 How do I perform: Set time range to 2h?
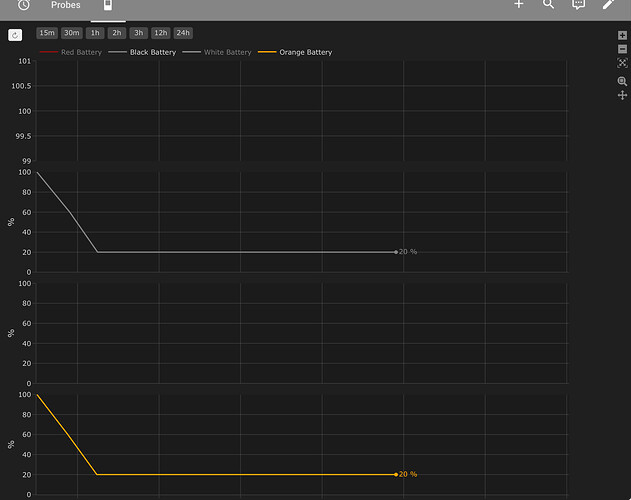coord(117,33)
